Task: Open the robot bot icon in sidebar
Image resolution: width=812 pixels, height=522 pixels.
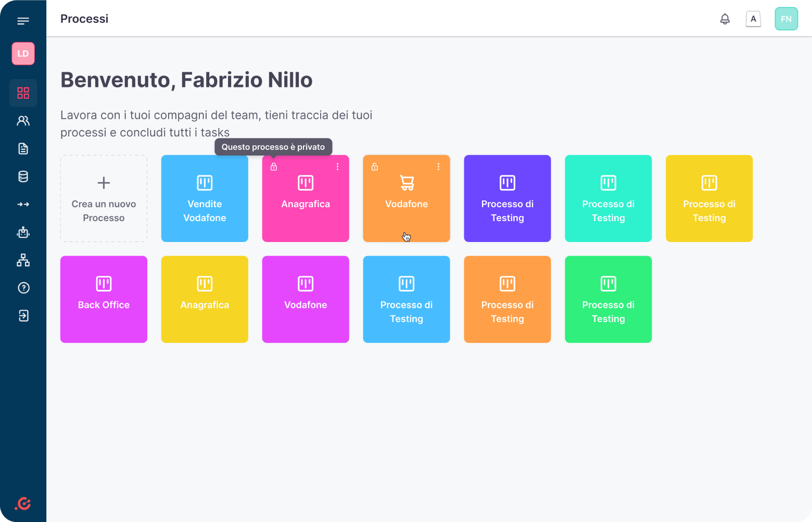Action: point(23,233)
